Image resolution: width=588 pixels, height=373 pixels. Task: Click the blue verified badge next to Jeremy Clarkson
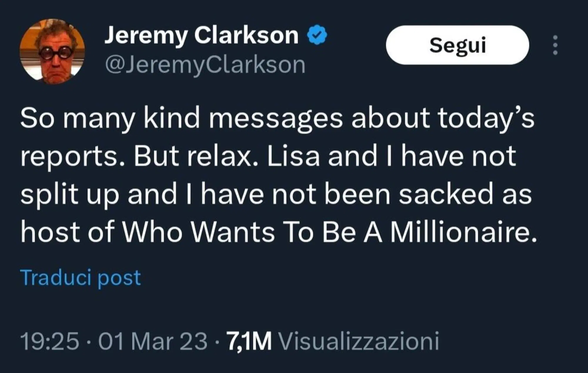coord(317,34)
